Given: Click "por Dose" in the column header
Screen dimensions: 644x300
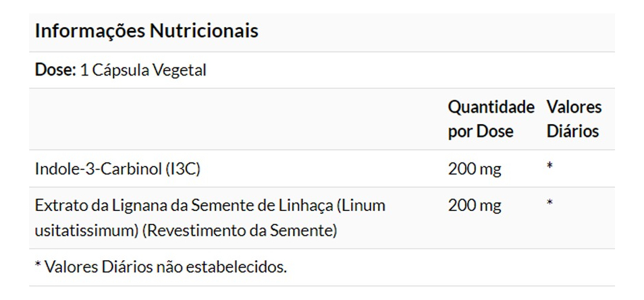Looking at the screenshot, I should (481, 131).
